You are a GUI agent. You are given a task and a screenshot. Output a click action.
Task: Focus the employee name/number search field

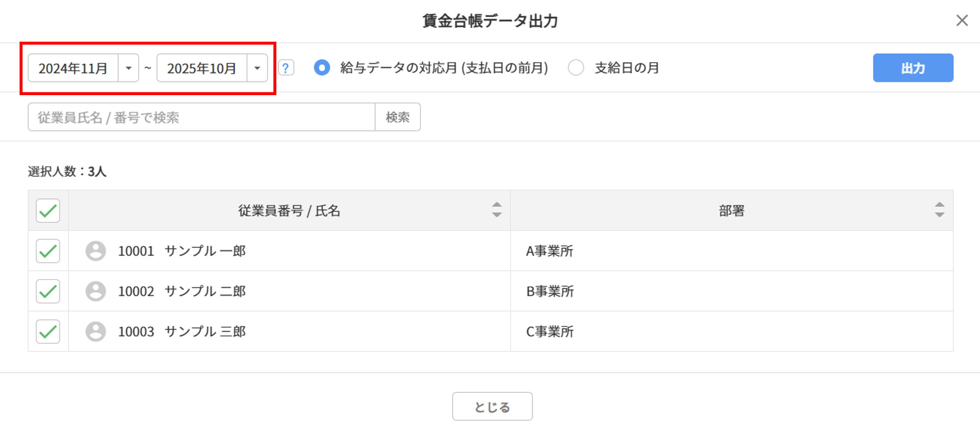(x=201, y=117)
